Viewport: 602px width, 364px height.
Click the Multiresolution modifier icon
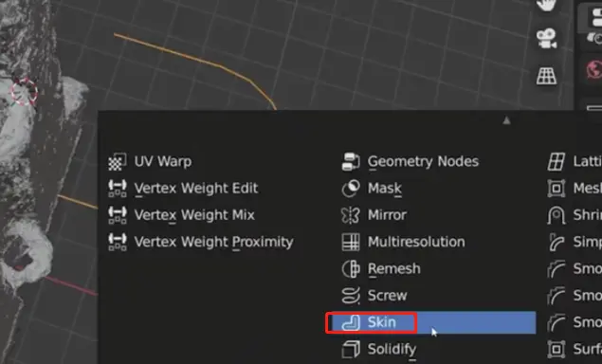351,242
